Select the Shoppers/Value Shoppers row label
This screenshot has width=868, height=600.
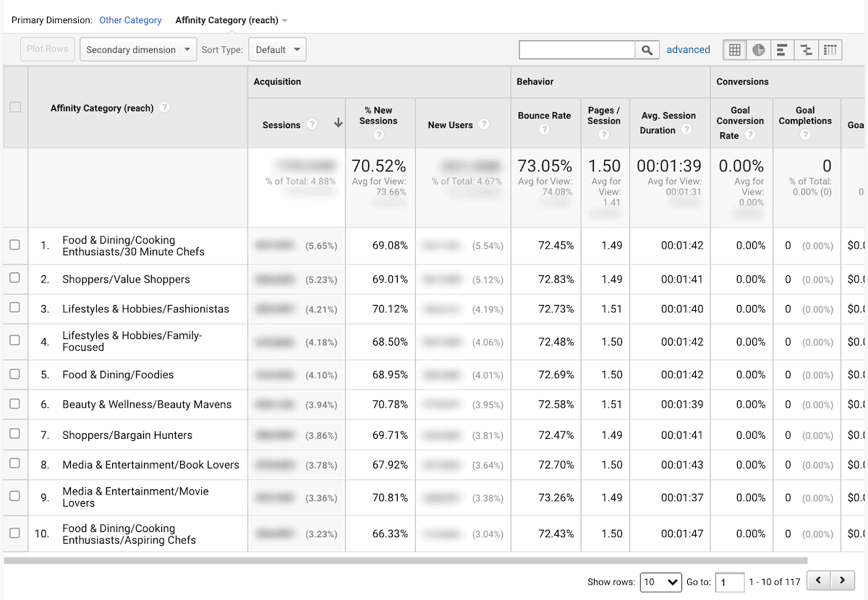click(126, 279)
